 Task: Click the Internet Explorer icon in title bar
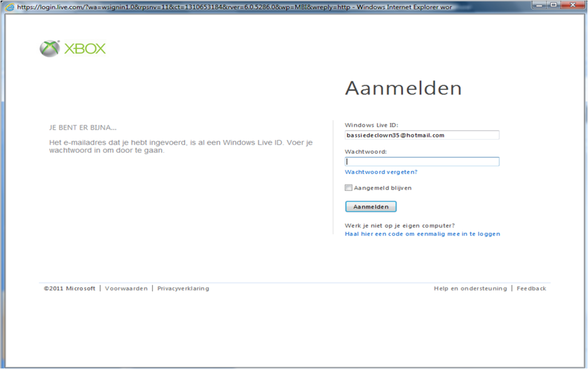click(10, 7)
